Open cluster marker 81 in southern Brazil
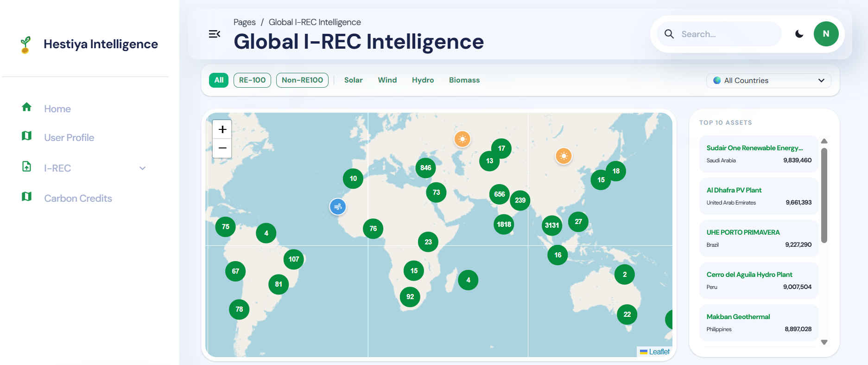Image resolution: width=868 pixels, height=365 pixels. coord(279,284)
